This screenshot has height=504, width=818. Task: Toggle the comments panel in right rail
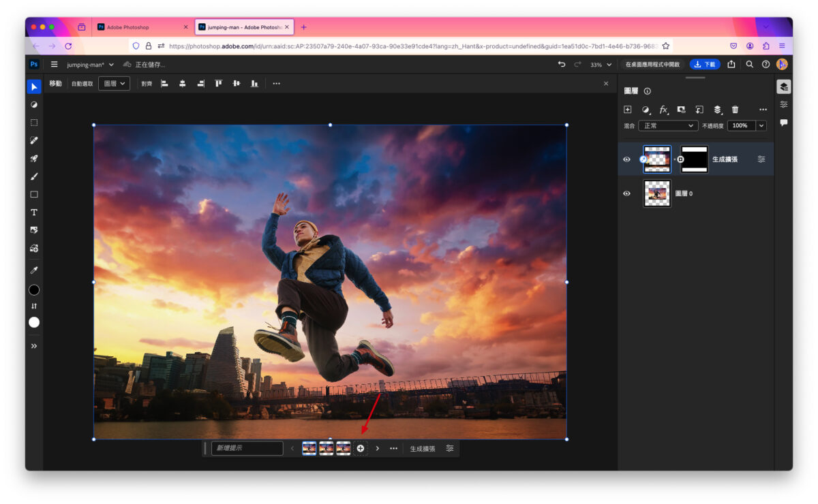(784, 123)
